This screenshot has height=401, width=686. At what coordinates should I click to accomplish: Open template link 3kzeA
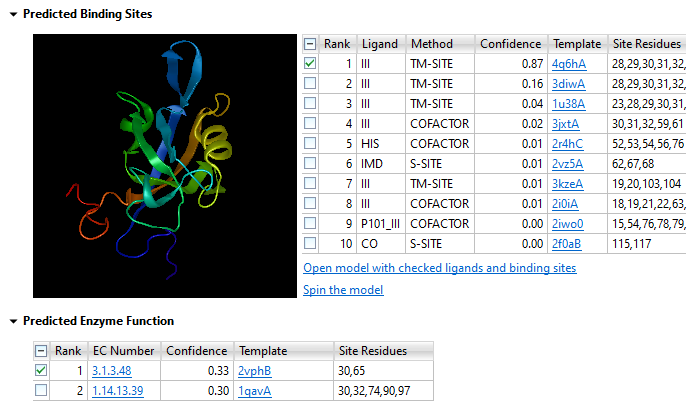tap(567, 184)
